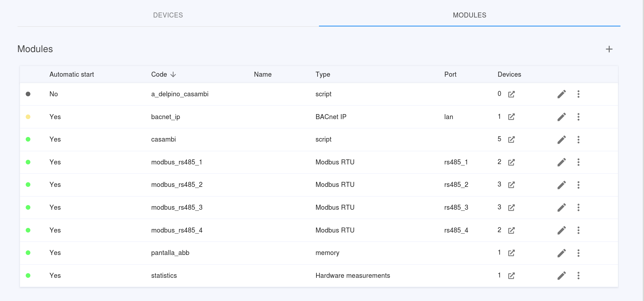Image resolution: width=644 pixels, height=301 pixels.
Task: Open external devices icon for modbus_rs485_3
Action: click(x=511, y=208)
